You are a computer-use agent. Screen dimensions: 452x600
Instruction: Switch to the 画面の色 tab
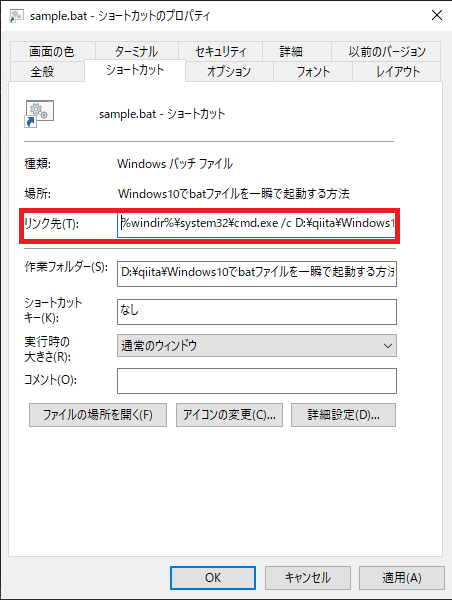click(x=53, y=51)
